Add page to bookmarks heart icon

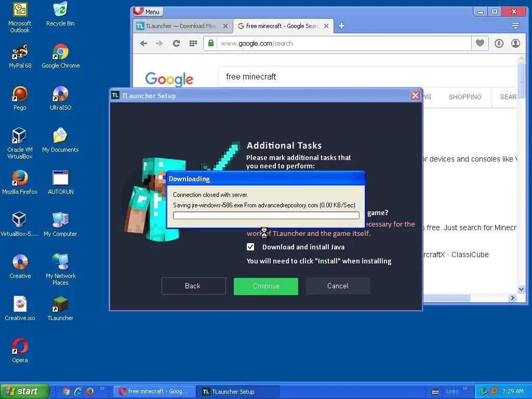(480, 43)
